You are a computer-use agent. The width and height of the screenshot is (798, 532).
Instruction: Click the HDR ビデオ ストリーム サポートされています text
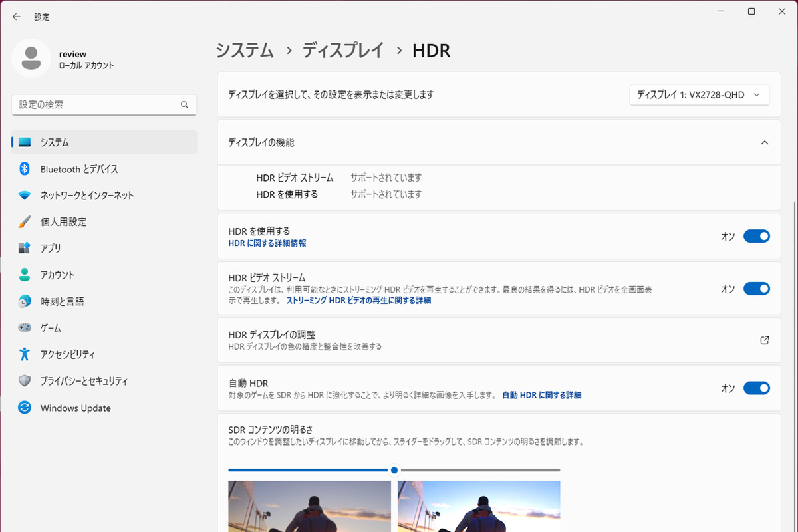coord(386,178)
